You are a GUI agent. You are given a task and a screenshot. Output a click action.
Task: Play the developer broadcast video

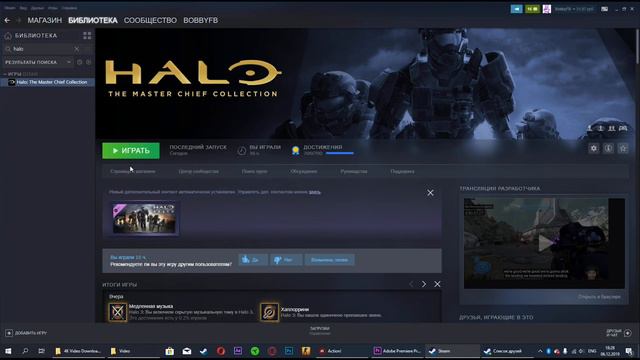coord(545,243)
